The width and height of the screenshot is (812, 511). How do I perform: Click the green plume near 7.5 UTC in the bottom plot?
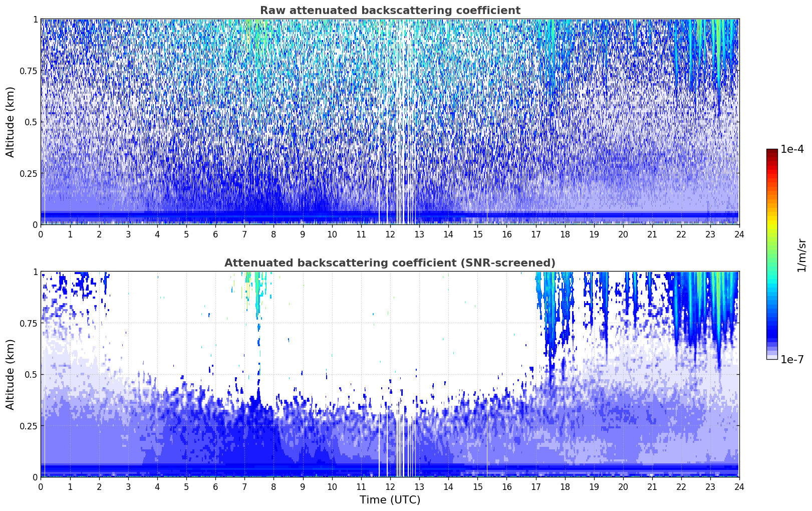257,296
